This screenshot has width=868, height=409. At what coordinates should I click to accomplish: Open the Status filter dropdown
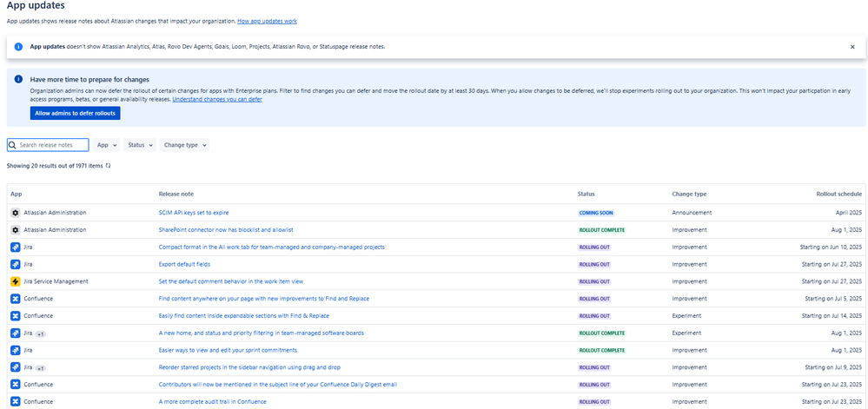(x=140, y=145)
